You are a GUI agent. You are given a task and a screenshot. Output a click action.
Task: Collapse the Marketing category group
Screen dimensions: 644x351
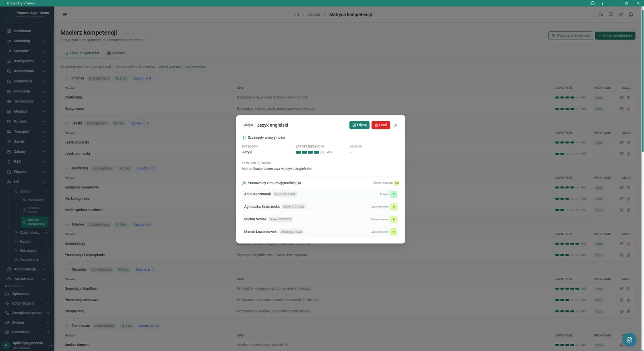click(67, 168)
